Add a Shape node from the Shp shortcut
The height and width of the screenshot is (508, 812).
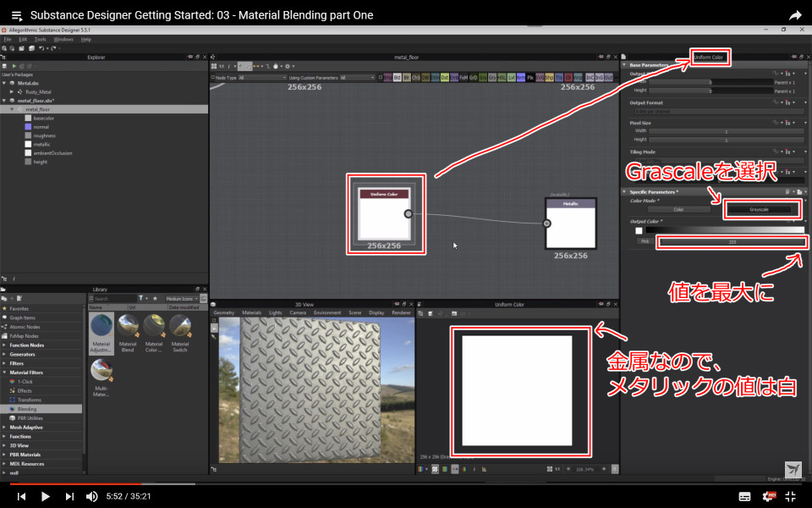549,77
